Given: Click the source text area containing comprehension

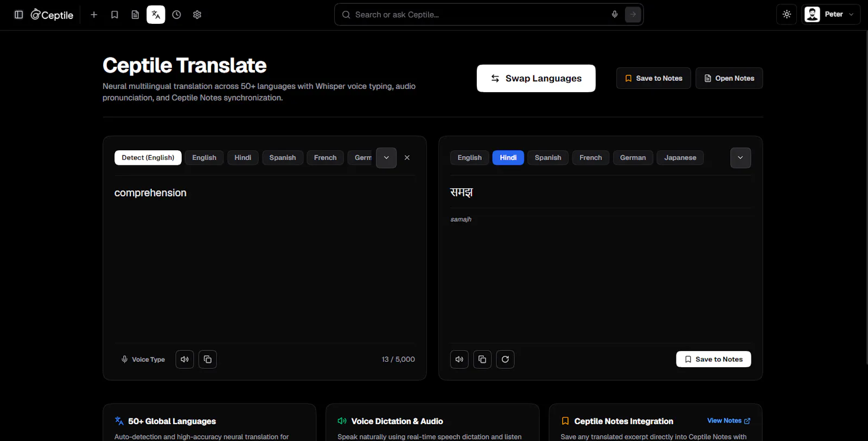Looking at the screenshot, I should (265, 259).
